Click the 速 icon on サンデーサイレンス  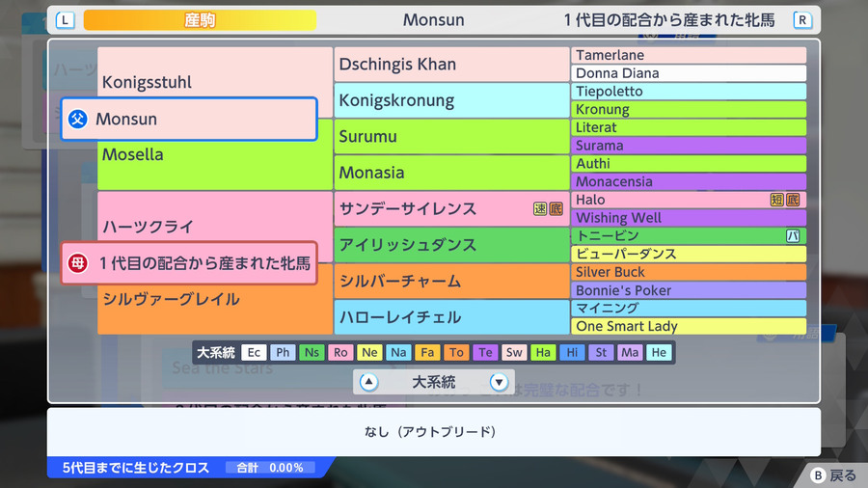[540, 208]
